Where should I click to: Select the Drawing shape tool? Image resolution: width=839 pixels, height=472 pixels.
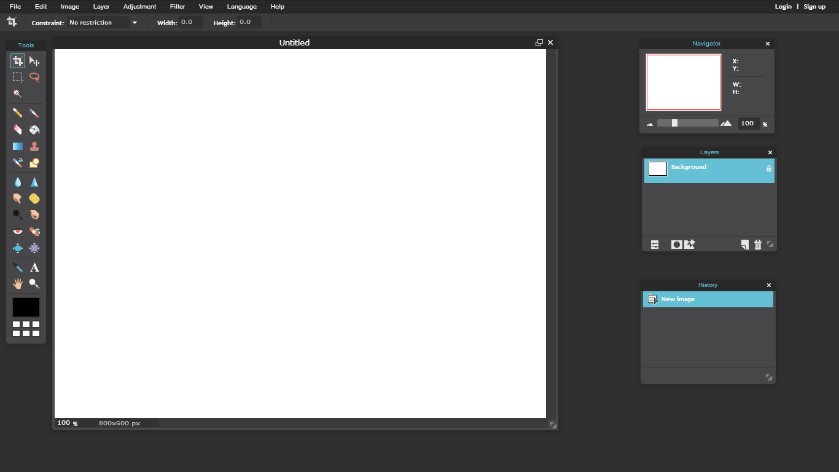click(x=34, y=163)
